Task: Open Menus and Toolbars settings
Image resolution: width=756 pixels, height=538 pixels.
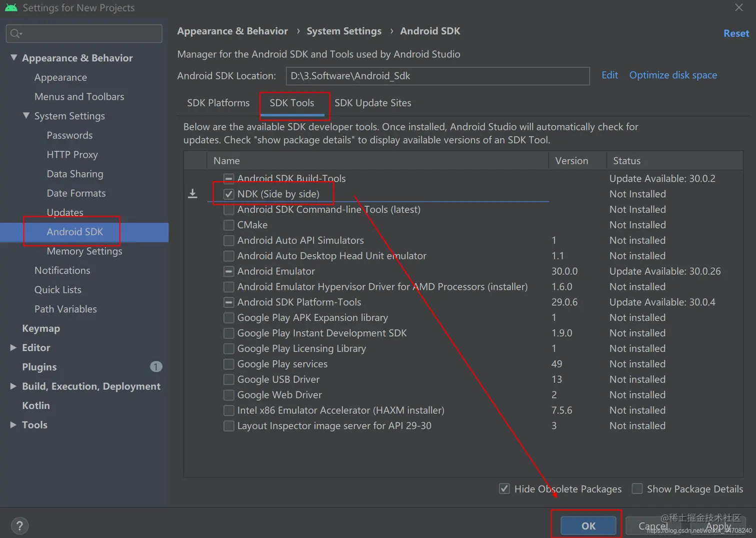Action: pyautogui.click(x=79, y=97)
